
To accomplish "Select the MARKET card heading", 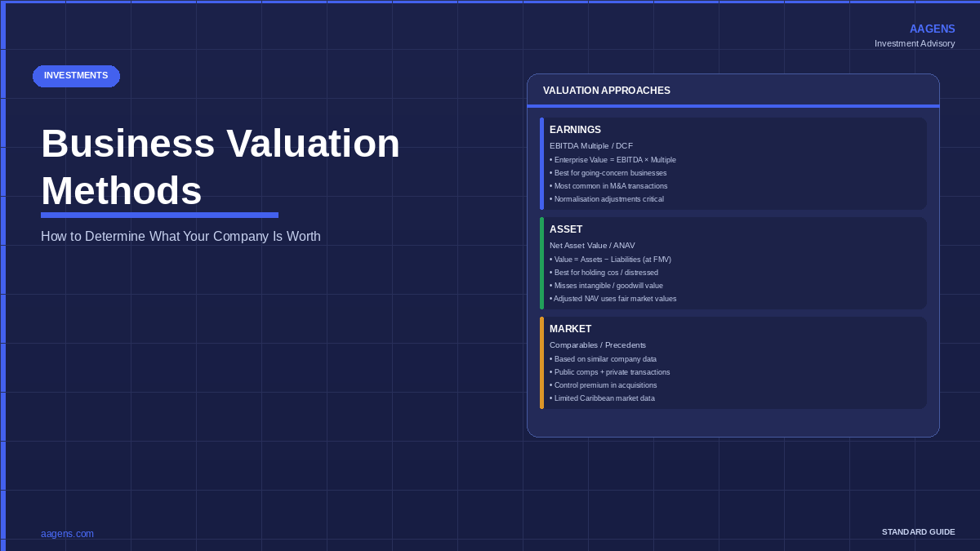I will (571, 329).
